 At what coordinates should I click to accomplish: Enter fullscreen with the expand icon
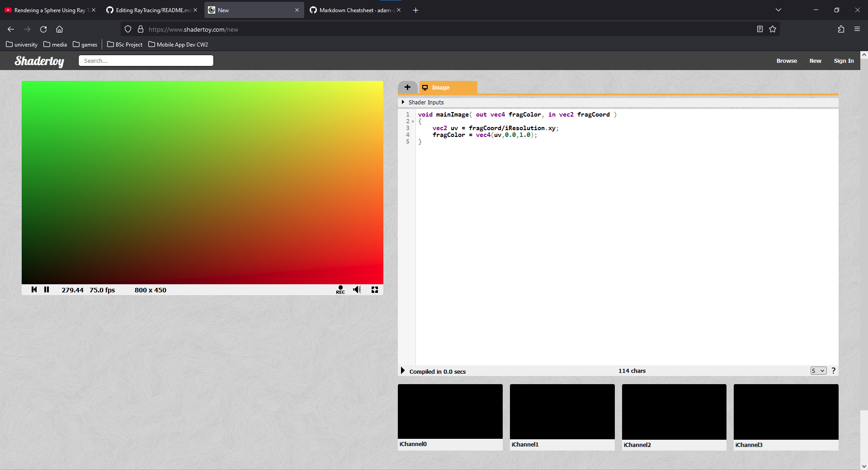(374, 290)
